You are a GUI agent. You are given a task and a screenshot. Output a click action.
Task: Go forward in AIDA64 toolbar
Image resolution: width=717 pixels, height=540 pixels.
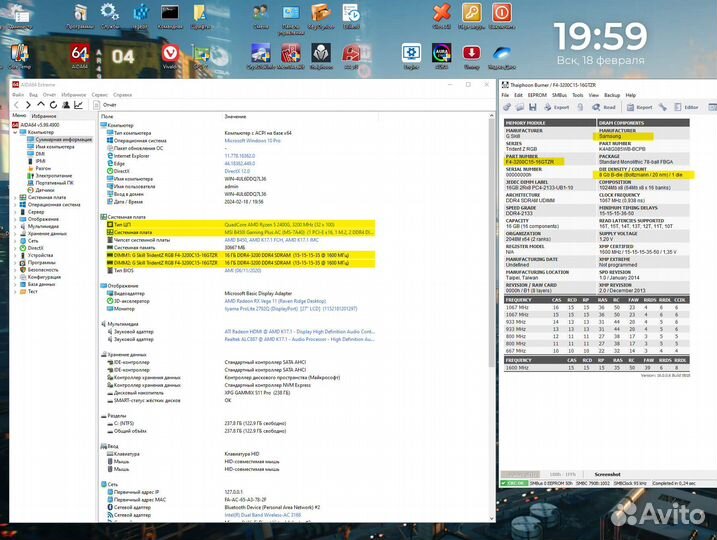pos(28,105)
